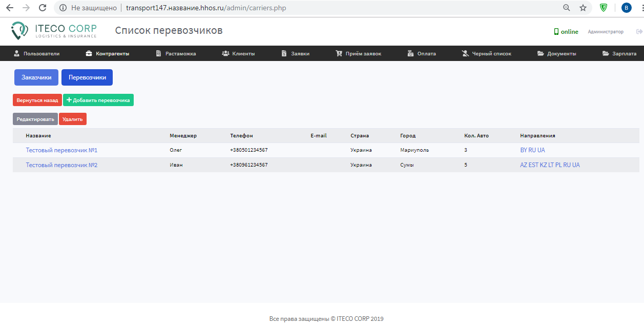This screenshot has width=644, height=326.
Task: Click the browser back arrow
Action: (x=10, y=8)
